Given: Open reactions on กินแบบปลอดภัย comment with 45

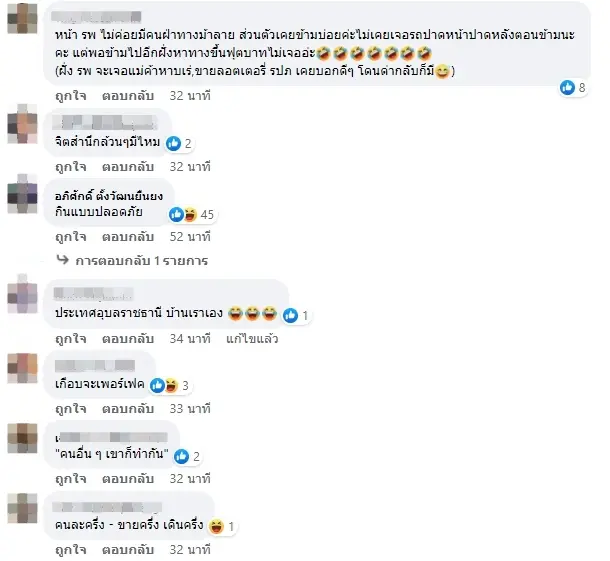Looking at the screenshot, I should [x=192, y=214].
